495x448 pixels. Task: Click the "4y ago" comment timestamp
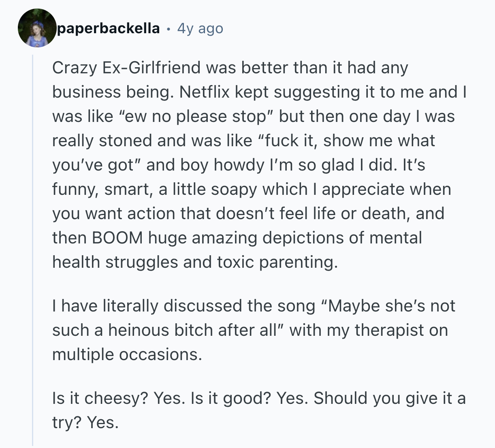click(x=200, y=28)
